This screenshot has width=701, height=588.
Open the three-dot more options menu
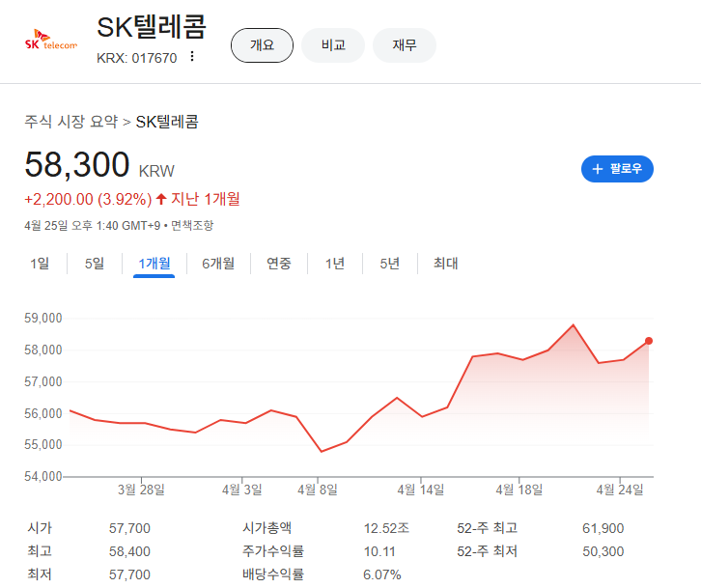(192, 56)
